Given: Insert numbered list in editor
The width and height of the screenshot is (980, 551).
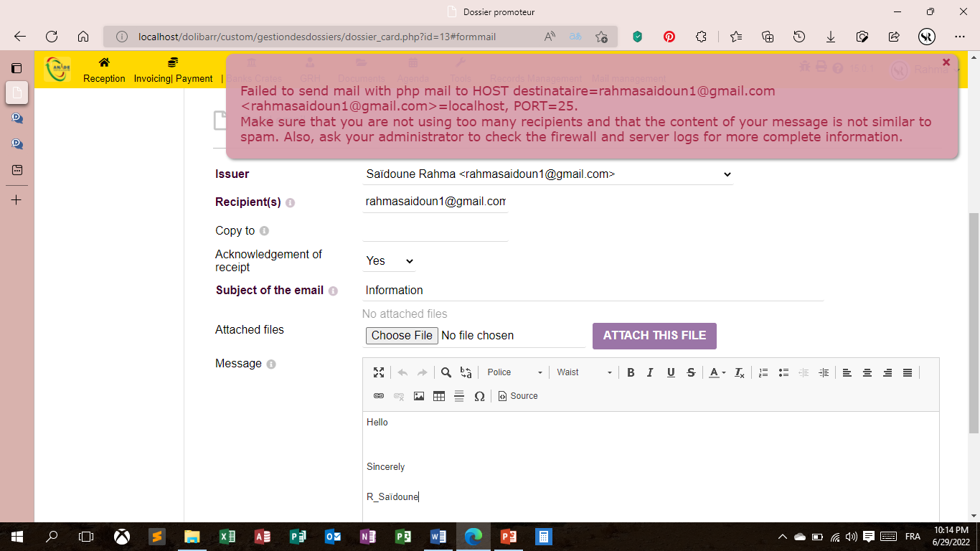Looking at the screenshot, I should 763,372.
